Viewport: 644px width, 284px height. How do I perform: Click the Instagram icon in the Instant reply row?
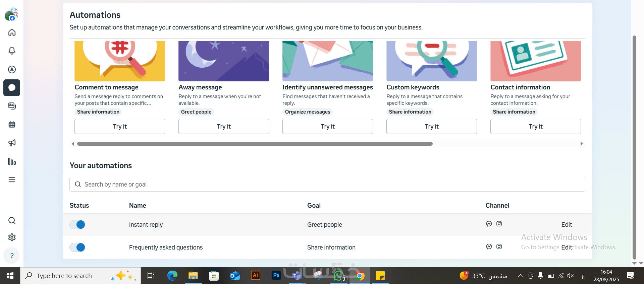pyautogui.click(x=499, y=224)
